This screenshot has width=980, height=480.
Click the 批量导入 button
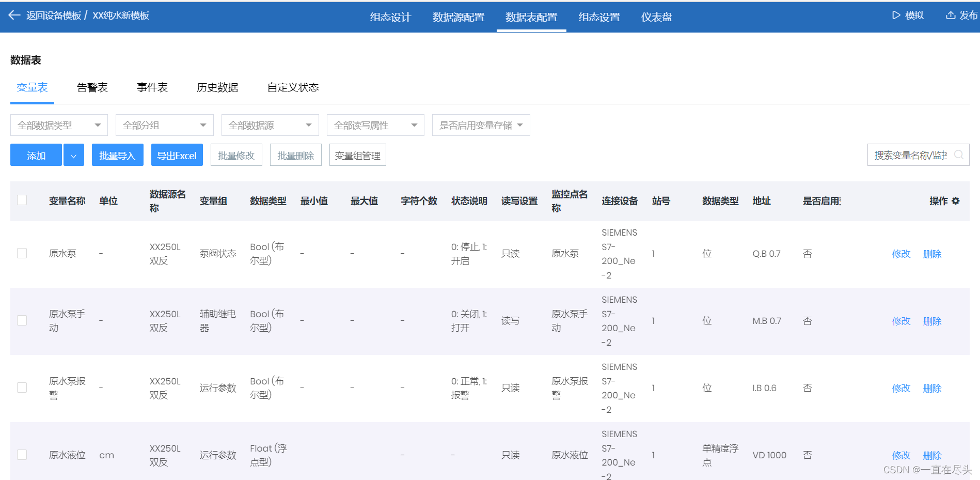[x=118, y=155]
